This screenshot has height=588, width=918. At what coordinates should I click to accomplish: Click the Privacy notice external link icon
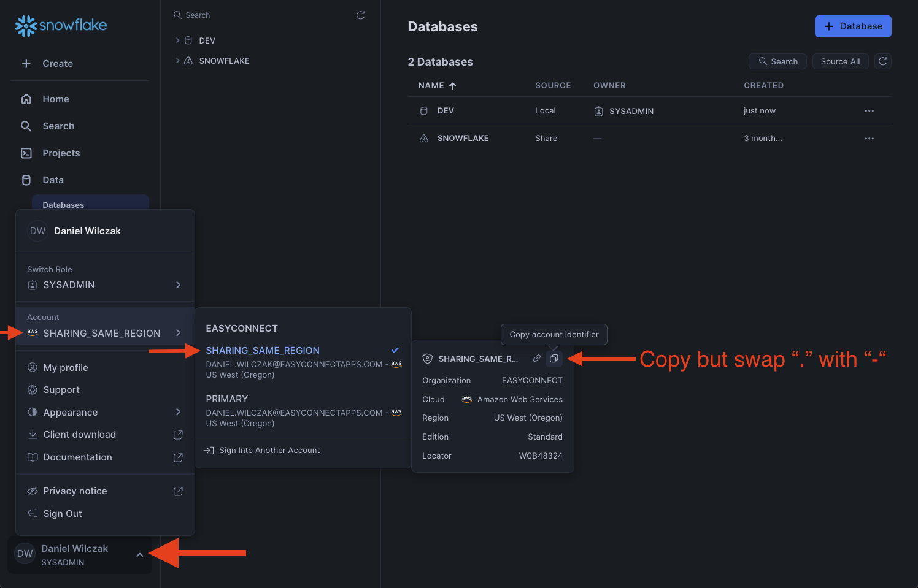click(x=178, y=491)
